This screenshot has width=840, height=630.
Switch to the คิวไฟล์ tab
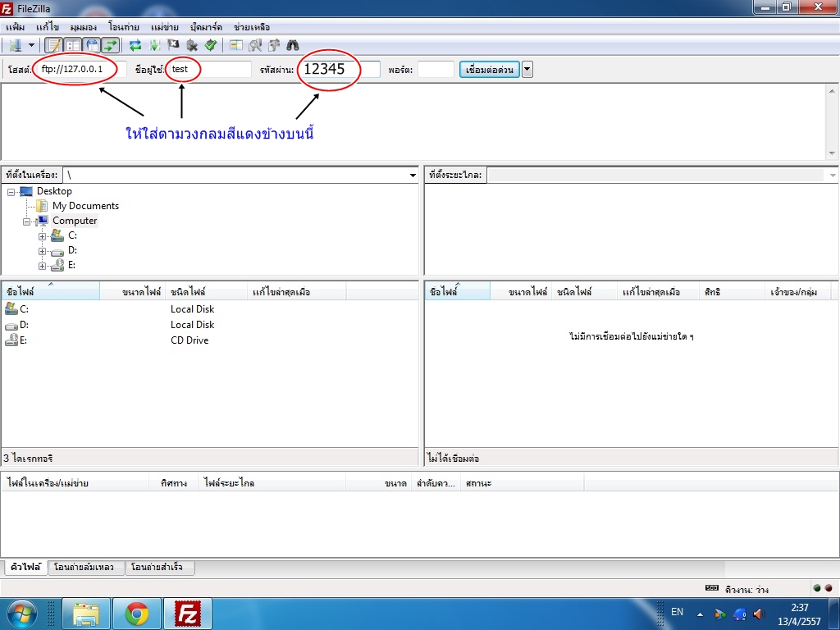coord(25,567)
